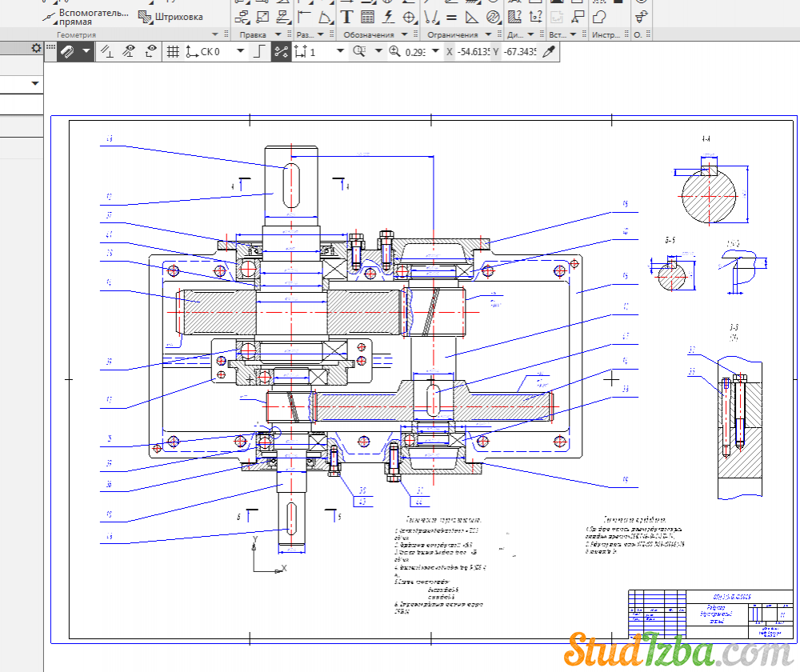Viewport: 800px width, 672px height.
Task: Insert a table from Обозначения
Action: pyautogui.click(x=367, y=16)
